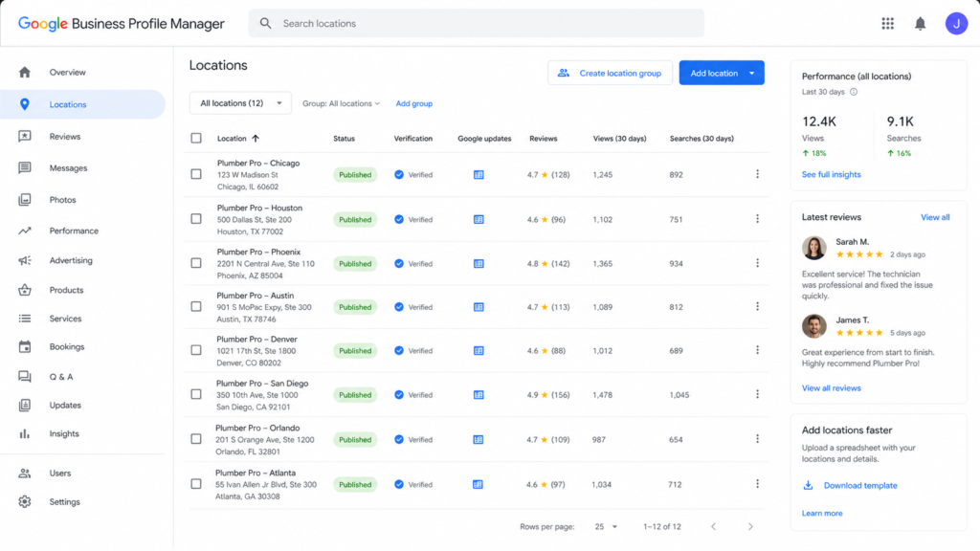The width and height of the screenshot is (980, 551).
Task: Click the 4.9 rating for San Diego
Action: [548, 395]
